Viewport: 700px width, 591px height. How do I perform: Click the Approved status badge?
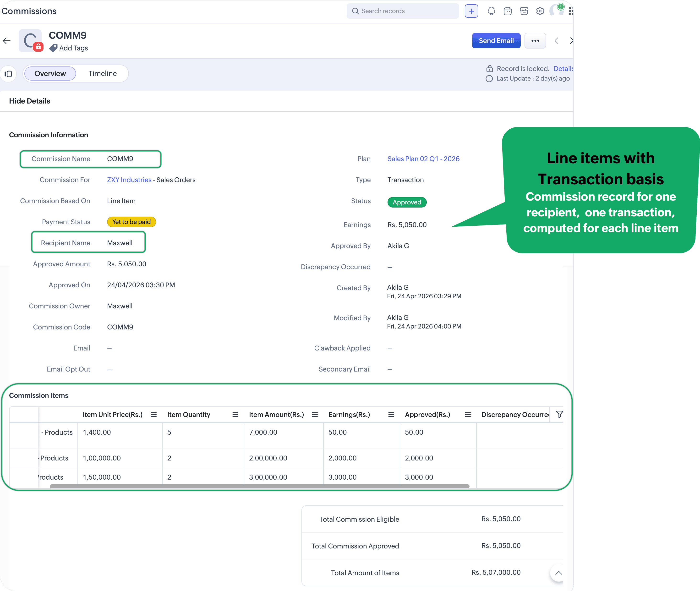[x=407, y=202]
